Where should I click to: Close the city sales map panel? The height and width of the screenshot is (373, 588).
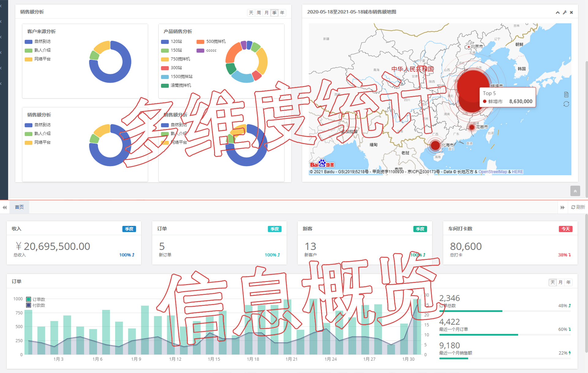tap(571, 13)
